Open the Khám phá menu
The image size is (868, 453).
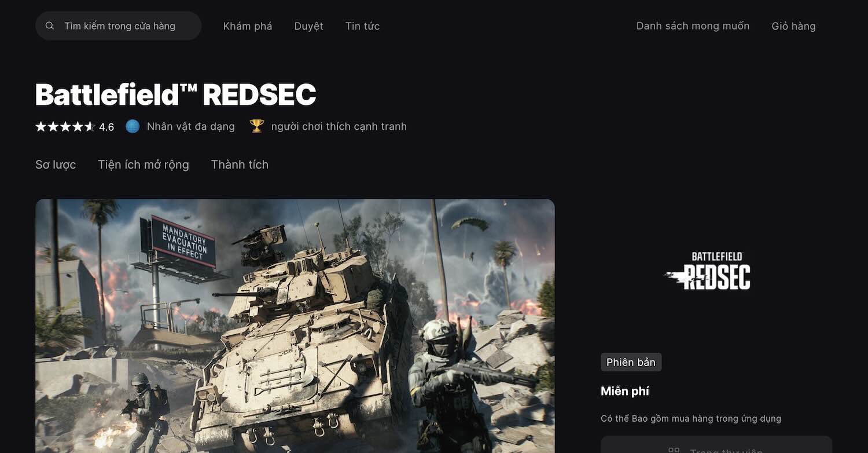click(x=248, y=26)
